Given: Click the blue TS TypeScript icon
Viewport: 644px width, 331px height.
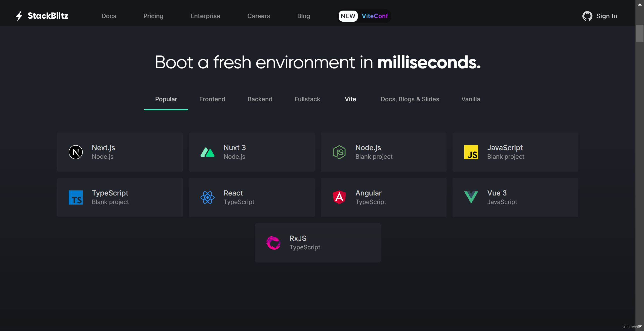Looking at the screenshot, I should [x=76, y=197].
